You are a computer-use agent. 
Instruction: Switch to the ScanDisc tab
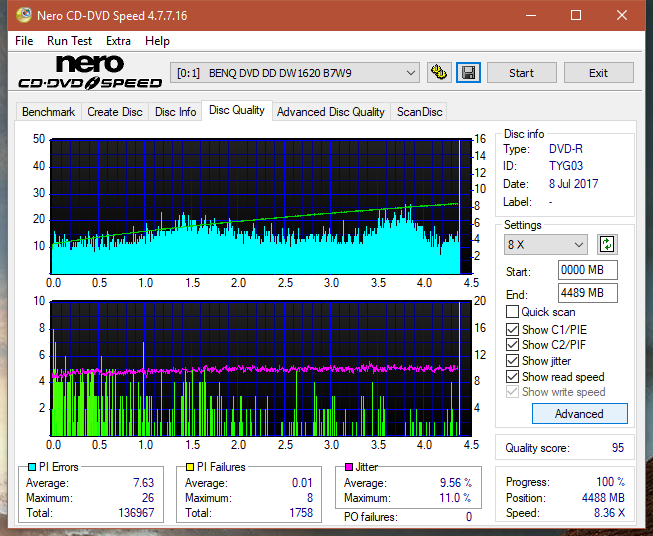(419, 112)
